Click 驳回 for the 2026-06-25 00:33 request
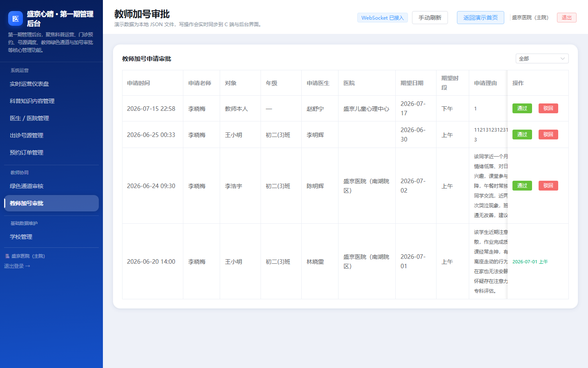 (x=548, y=135)
